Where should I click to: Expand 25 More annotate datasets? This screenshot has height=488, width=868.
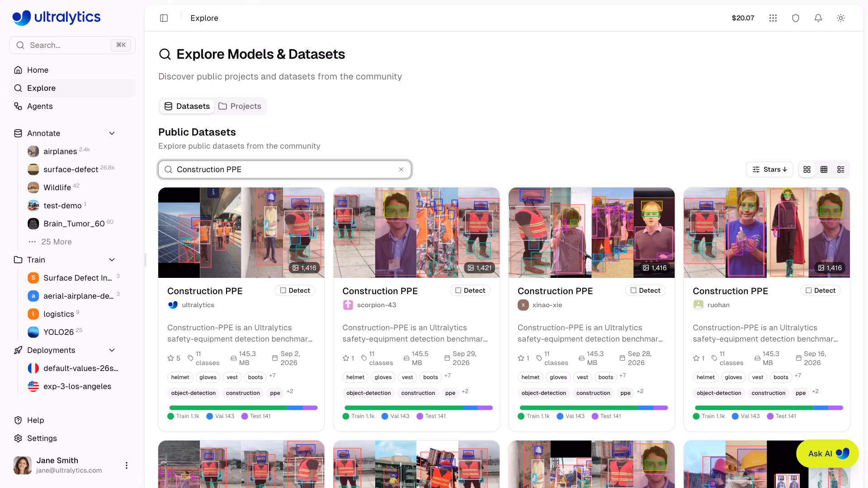click(50, 242)
